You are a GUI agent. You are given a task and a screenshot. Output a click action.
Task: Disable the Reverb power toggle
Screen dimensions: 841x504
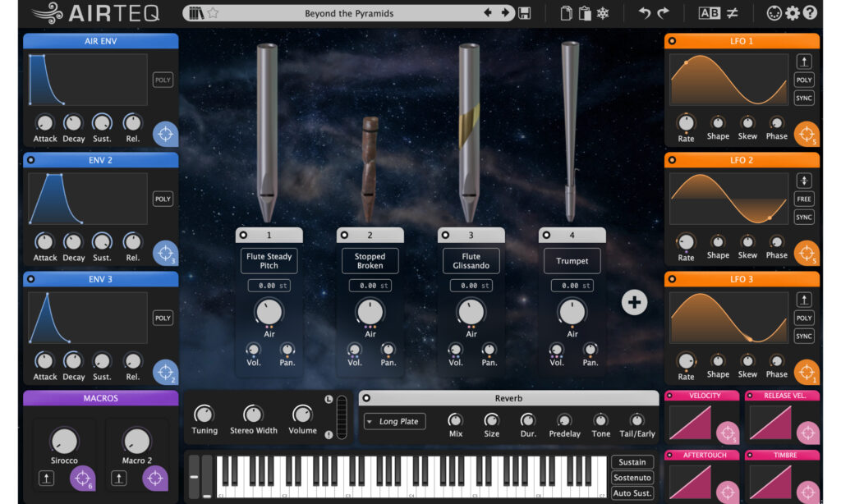[x=367, y=398]
